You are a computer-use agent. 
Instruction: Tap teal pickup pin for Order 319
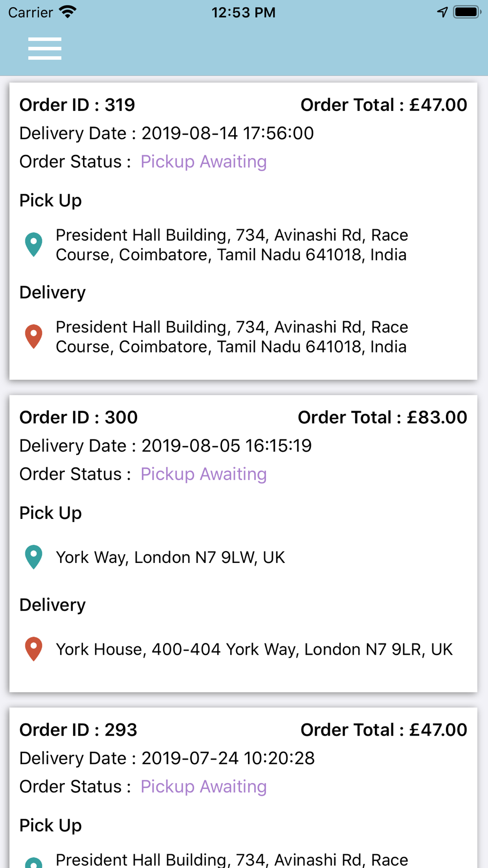point(34,245)
